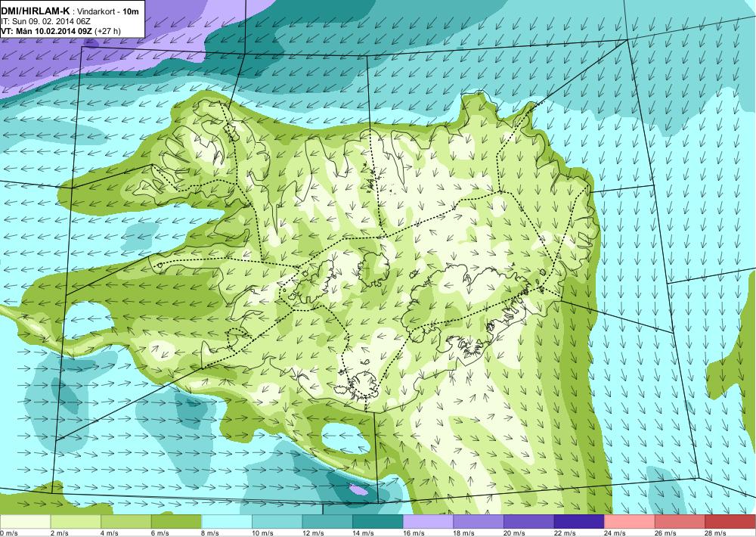Pick the dark red 28 m/s legend swatch
Screen dimensions: 756x537
(730, 522)
